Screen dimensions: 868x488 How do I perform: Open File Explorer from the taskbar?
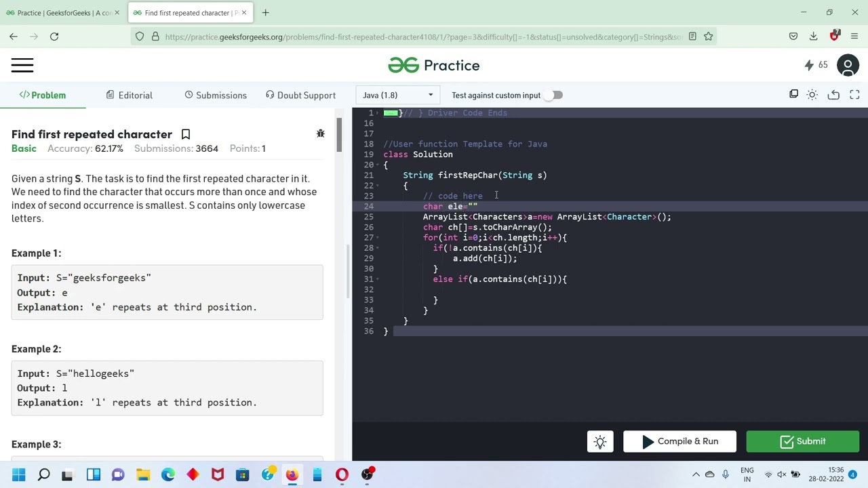143,474
